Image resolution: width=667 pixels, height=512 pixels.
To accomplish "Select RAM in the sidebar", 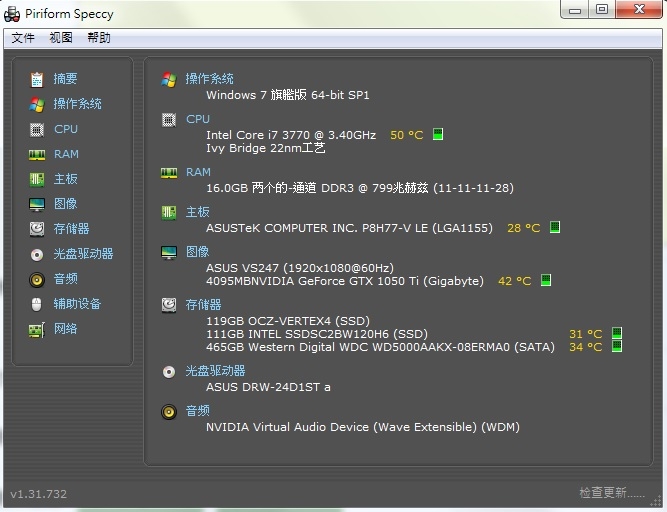I will click(66, 154).
